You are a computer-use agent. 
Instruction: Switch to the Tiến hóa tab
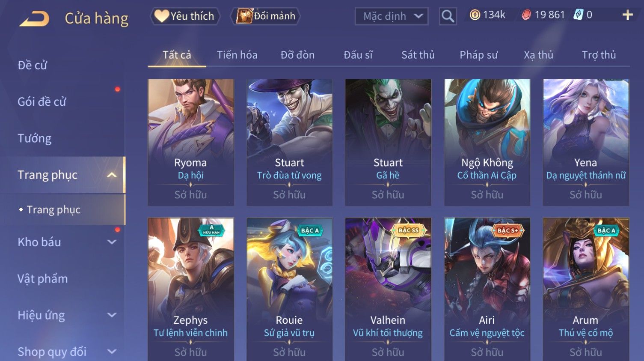[x=237, y=55]
